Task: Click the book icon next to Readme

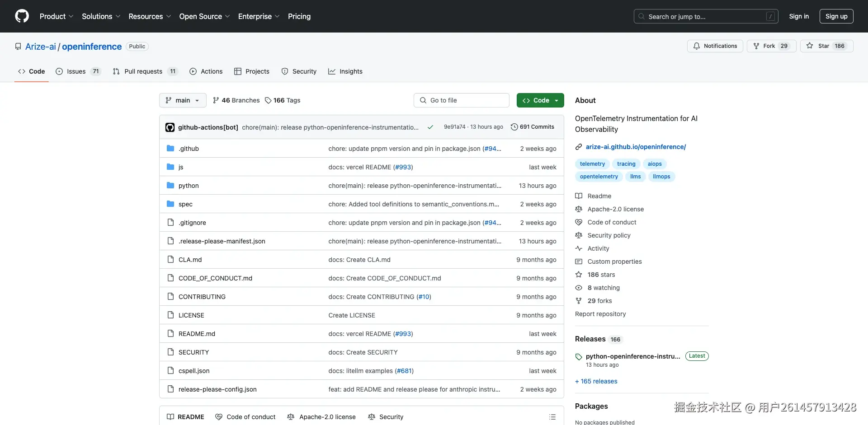Action: (579, 196)
